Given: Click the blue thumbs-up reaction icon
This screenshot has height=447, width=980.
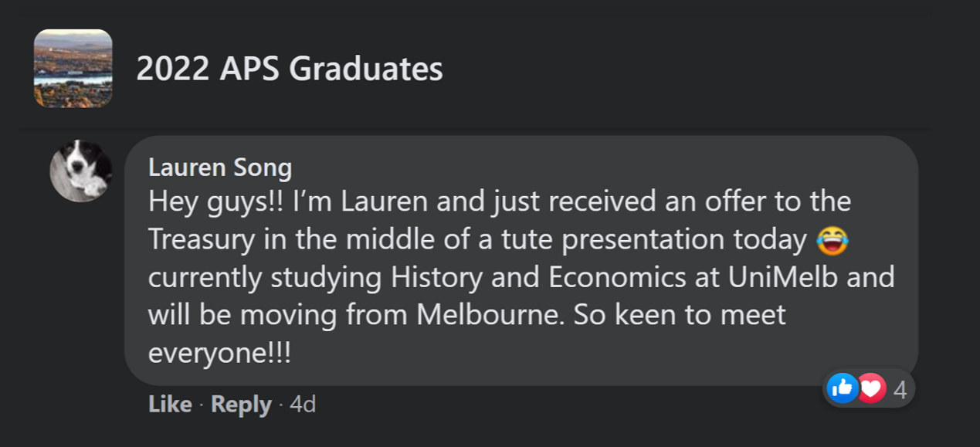Looking at the screenshot, I should pos(842,388).
